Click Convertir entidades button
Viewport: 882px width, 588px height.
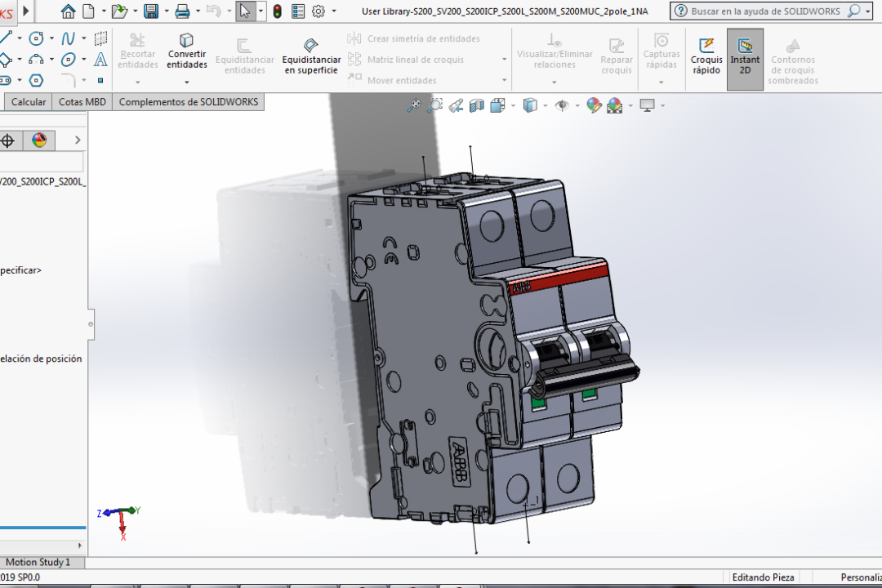(x=187, y=52)
